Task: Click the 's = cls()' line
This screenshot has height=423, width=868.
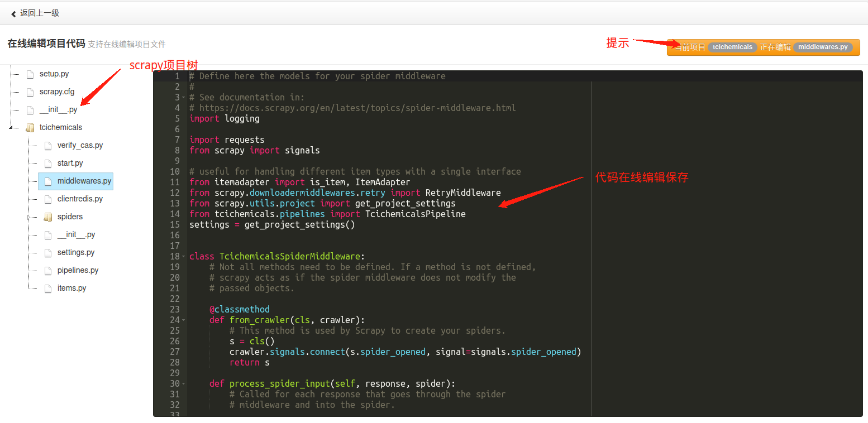Action: click(x=252, y=341)
